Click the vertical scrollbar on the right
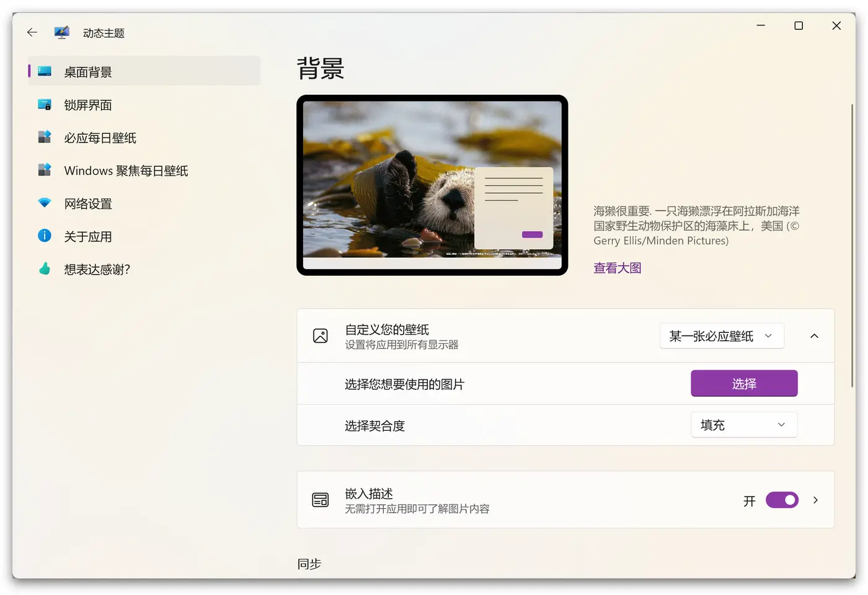This screenshot has width=868, height=595. tap(852, 246)
